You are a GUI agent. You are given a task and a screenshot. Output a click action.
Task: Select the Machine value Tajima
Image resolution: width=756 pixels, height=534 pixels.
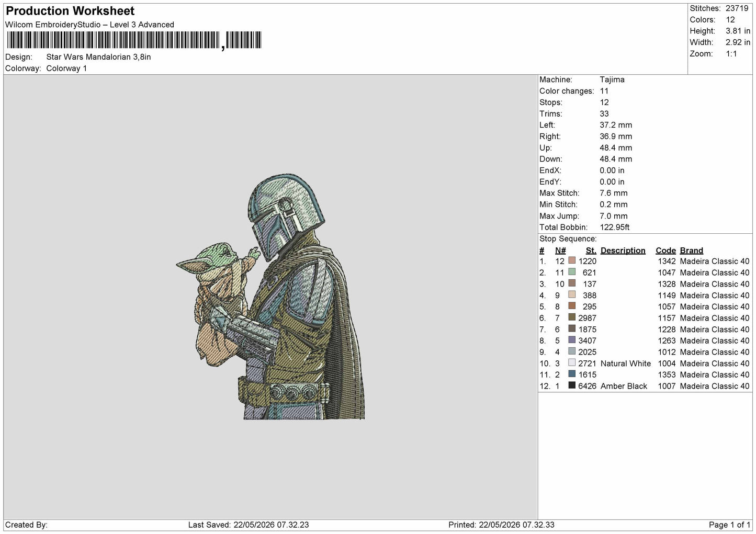point(612,79)
